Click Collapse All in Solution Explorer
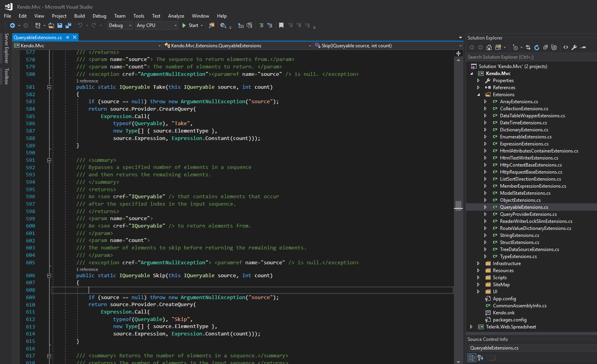597x364 pixels. [545, 47]
